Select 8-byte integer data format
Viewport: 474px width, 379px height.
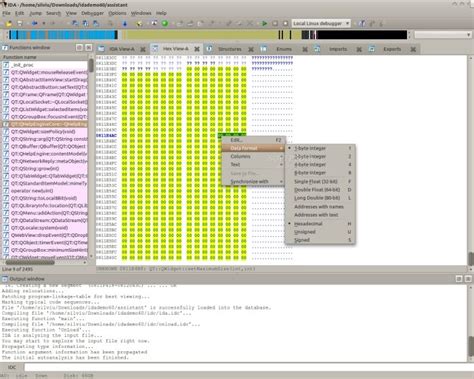[320, 173]
